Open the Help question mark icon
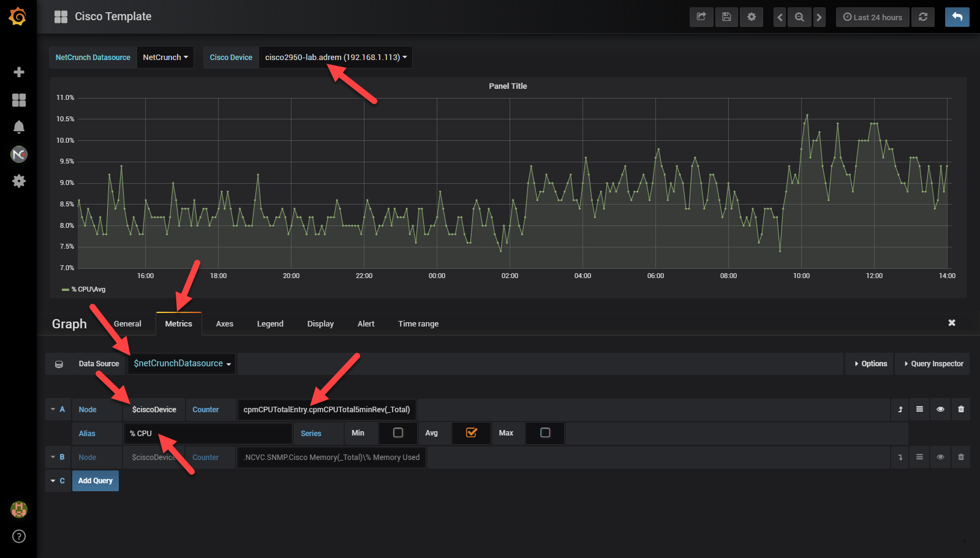This screenshot has width=980, height=558. [x=19, y=537]
